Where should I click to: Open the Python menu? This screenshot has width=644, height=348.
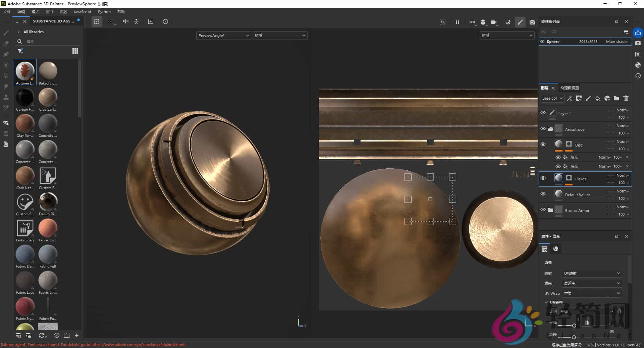104,11
